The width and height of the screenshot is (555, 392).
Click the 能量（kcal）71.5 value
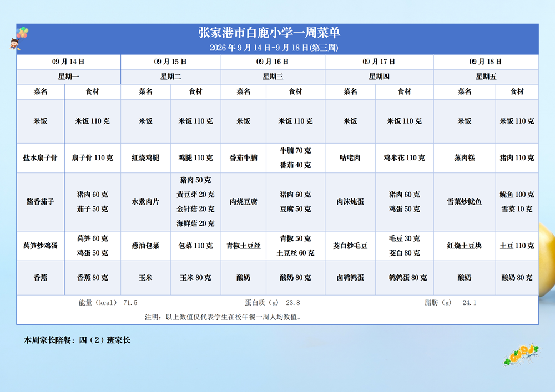click(x=108, y=303)
